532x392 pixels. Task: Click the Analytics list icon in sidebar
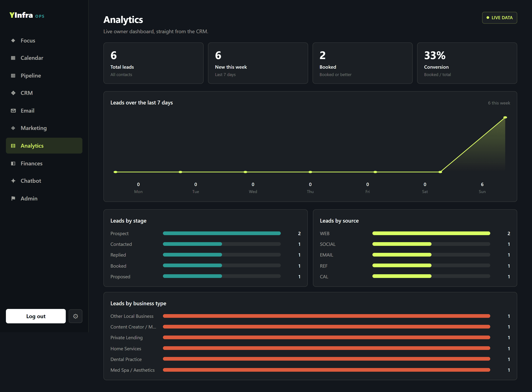coord(13,146)
